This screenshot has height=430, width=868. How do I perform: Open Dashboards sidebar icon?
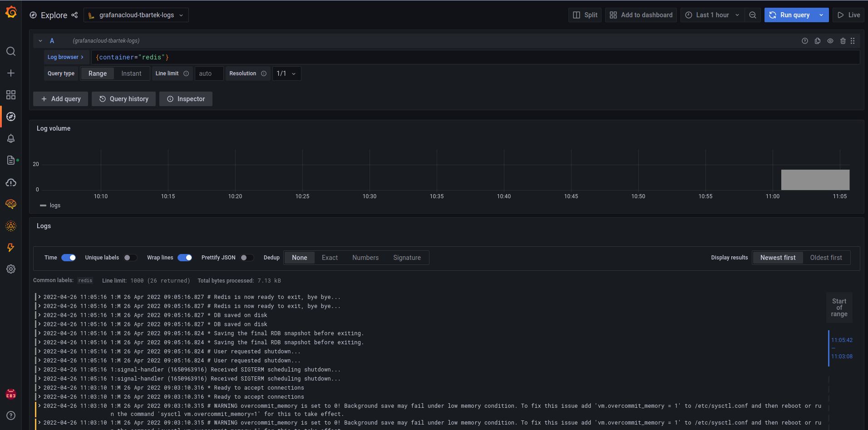click(x=11, y=95)
